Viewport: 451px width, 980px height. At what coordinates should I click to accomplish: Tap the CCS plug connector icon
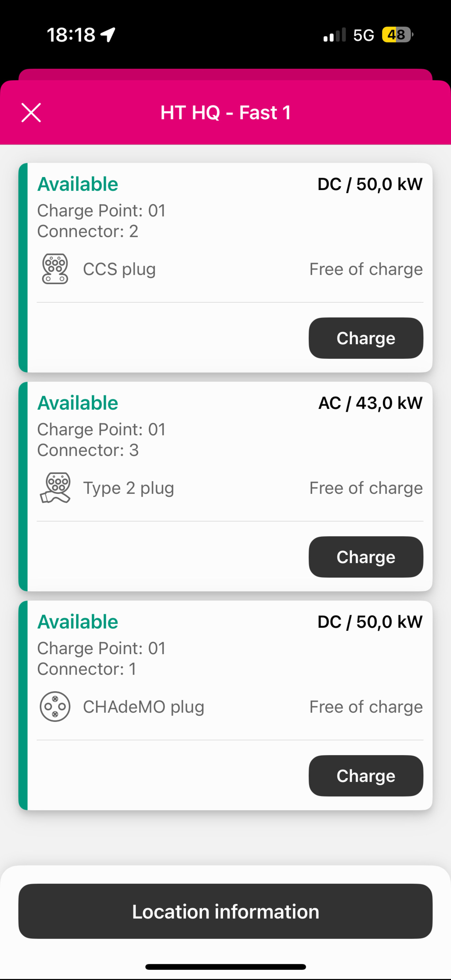(x=55, y=269)
